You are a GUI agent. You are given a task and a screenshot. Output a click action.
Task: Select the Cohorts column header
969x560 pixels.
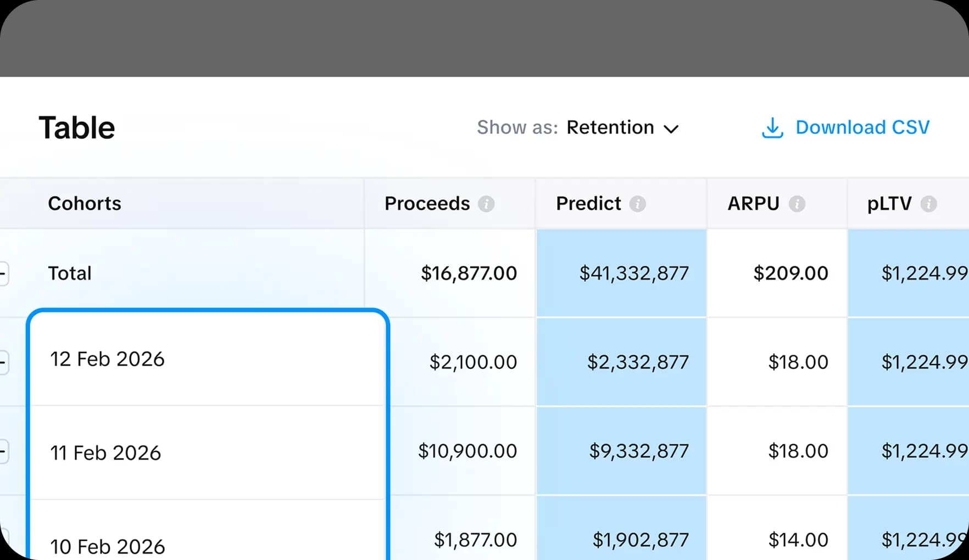tap(84, 203)
